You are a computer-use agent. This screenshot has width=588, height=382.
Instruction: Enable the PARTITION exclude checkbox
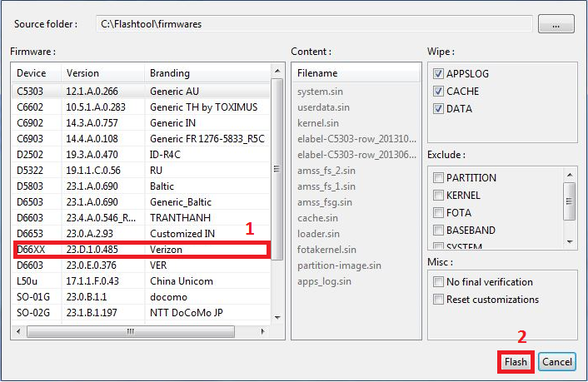coord(438,178)
